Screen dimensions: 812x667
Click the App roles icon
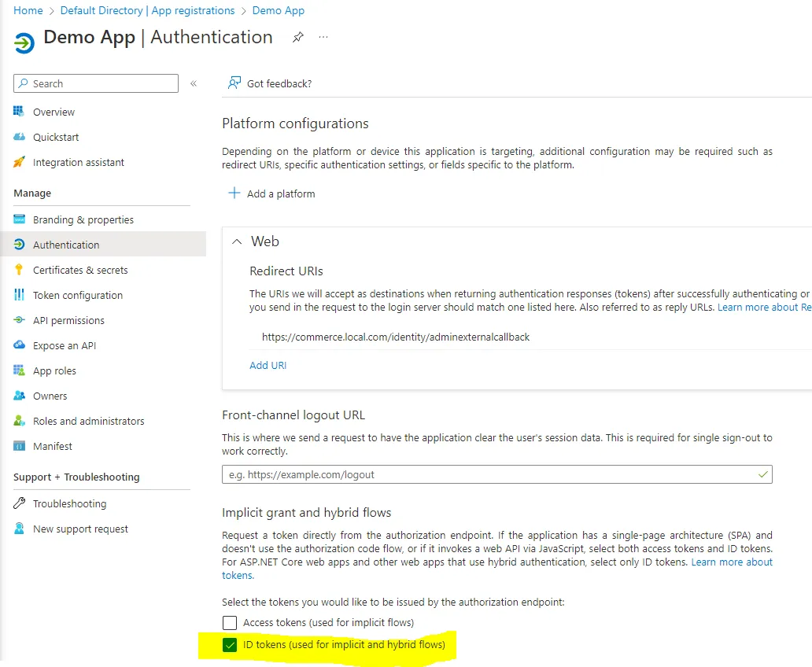point(19,370)
